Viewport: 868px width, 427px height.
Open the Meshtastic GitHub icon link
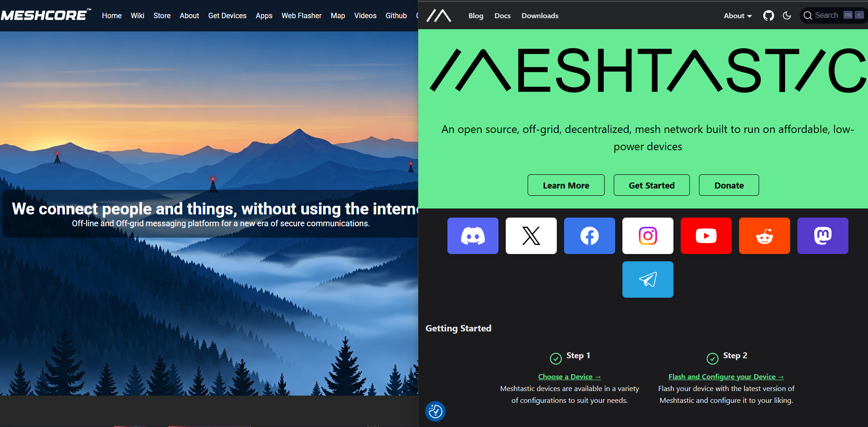coord(769,15)
